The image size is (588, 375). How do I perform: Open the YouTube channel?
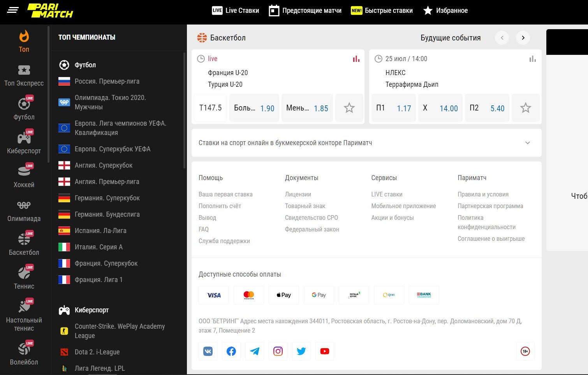tap(325, 351)
